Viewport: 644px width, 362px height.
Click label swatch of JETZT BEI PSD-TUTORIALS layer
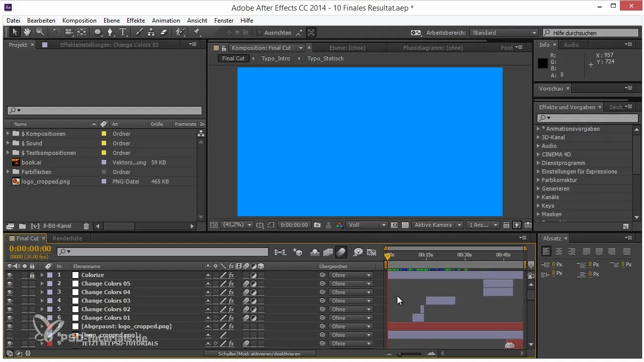coord(50,343)
